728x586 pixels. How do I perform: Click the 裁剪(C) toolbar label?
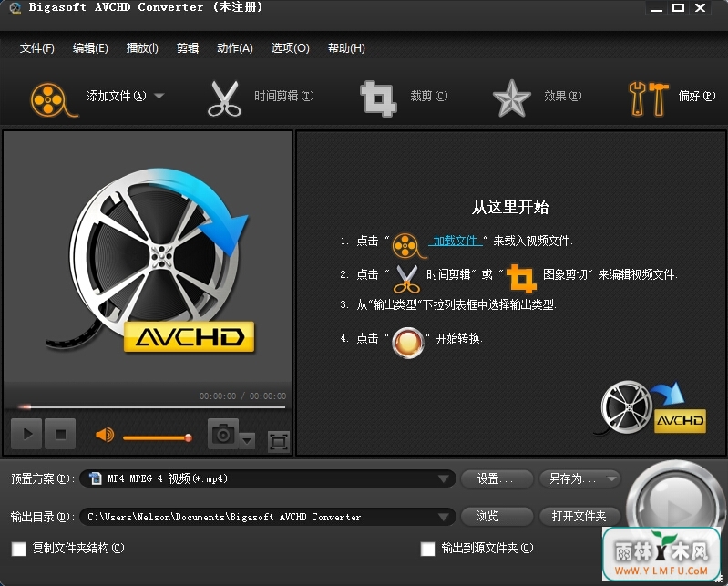point(429,96)
